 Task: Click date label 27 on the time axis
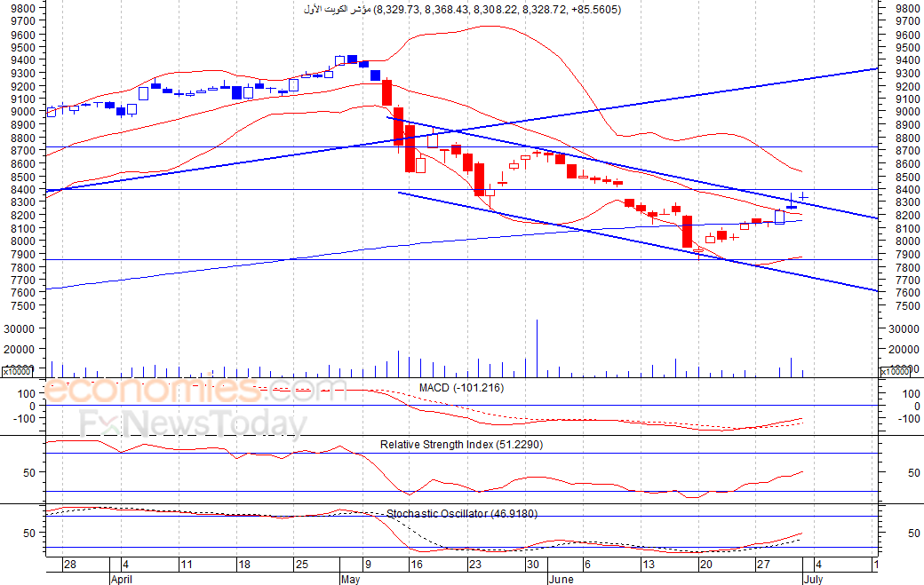[763, 565]
